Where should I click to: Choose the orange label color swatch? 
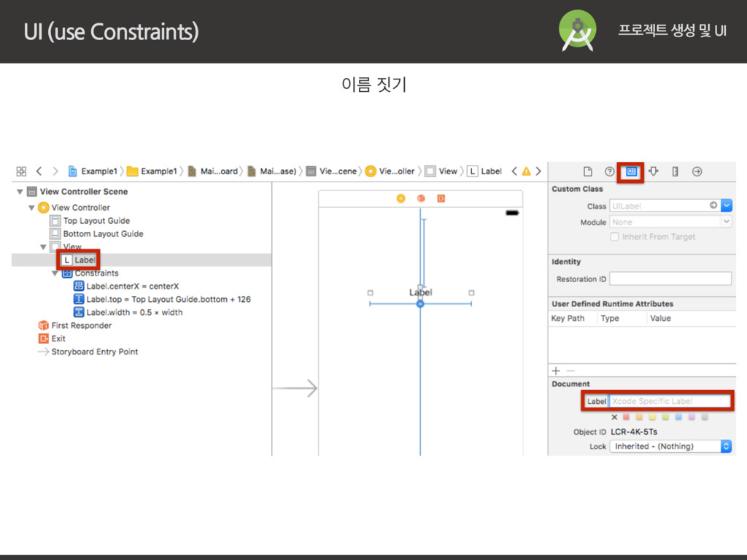pyautogui.click(x=639, y=417)
